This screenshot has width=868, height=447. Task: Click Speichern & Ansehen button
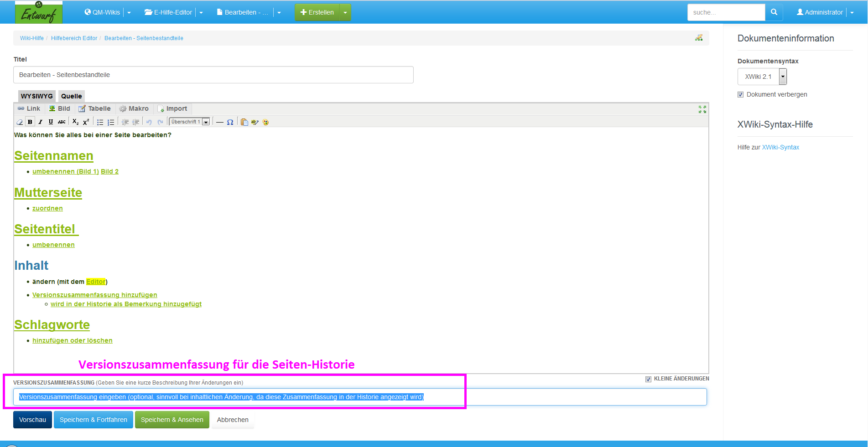[x=172, y=420]
